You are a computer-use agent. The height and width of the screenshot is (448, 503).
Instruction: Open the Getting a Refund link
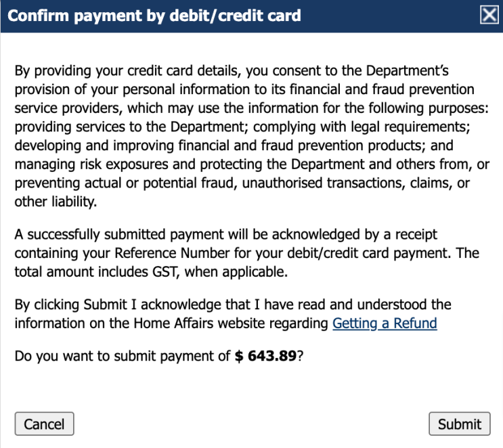pos(385,323)
